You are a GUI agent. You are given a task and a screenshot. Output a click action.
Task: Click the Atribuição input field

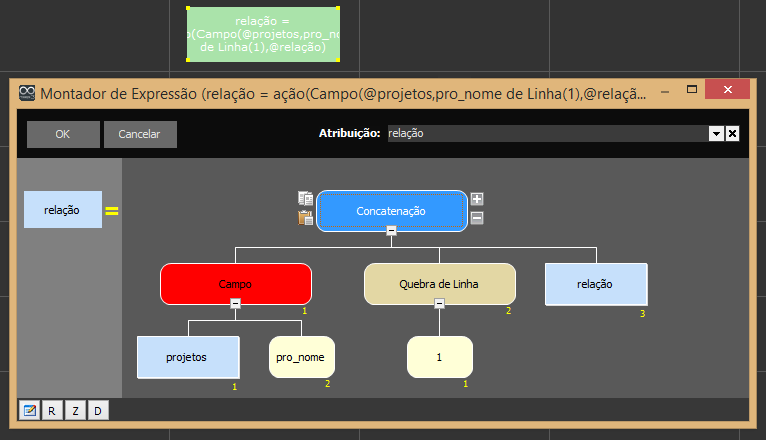coord(547,133)
